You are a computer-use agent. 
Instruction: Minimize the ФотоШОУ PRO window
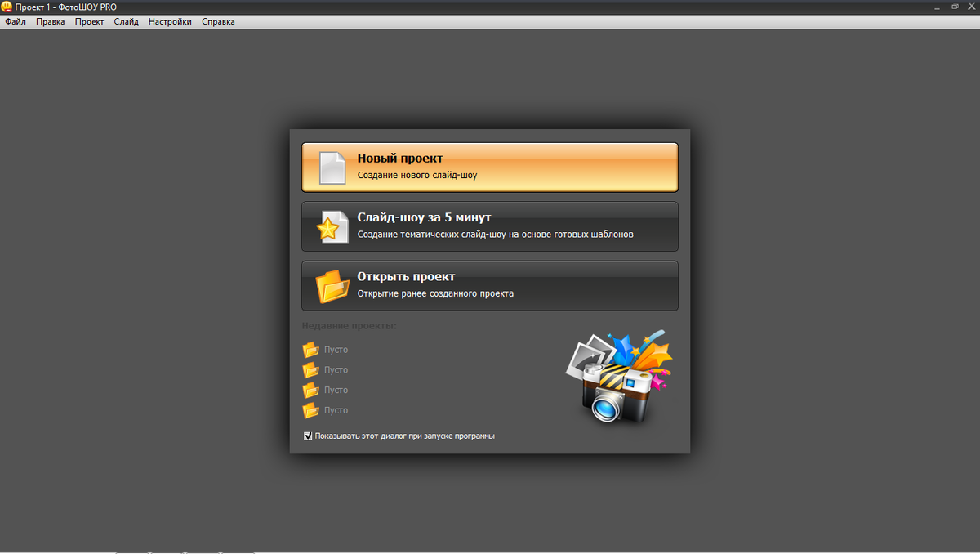tap(936, 7)
